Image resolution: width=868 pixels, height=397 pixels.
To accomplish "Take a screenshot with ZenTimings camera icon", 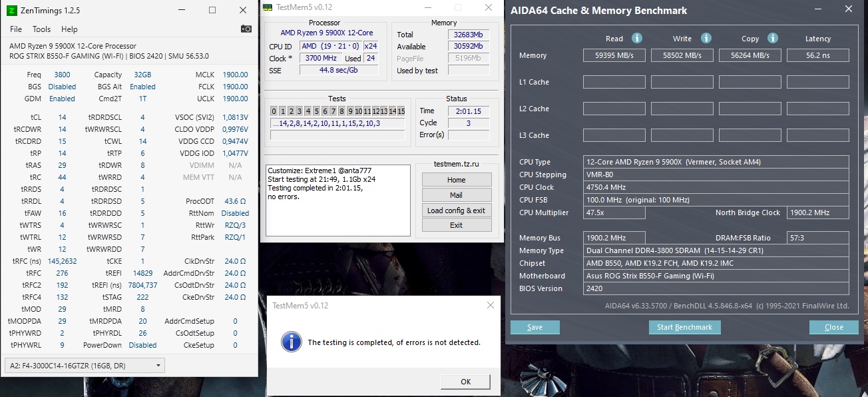I will [x=246, y=29].
